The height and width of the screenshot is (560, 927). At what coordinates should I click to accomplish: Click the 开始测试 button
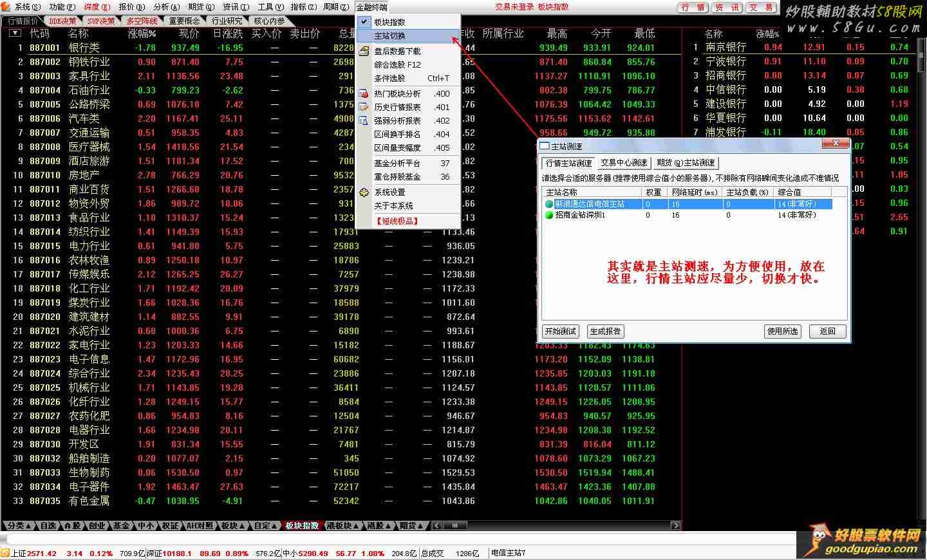561,331
